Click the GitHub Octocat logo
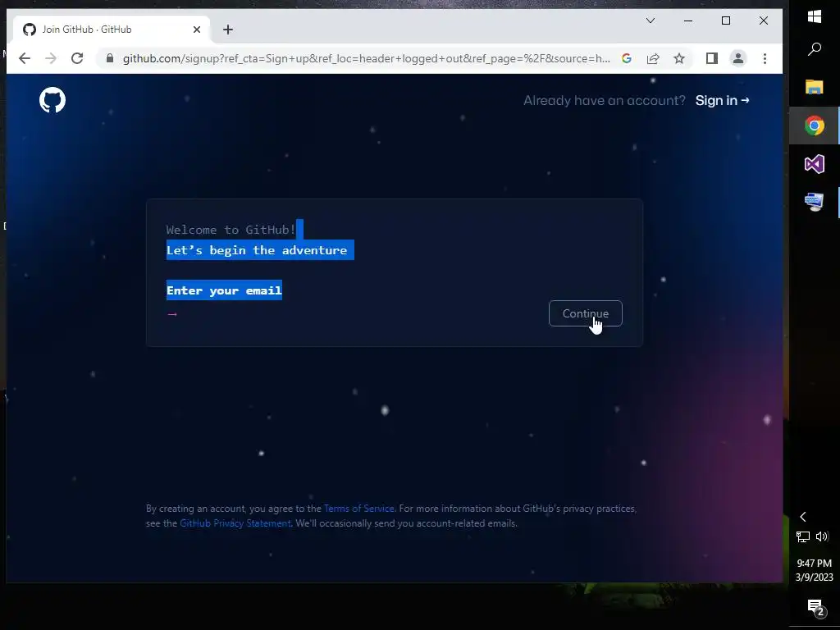The image size is (840, 630). 52,100
